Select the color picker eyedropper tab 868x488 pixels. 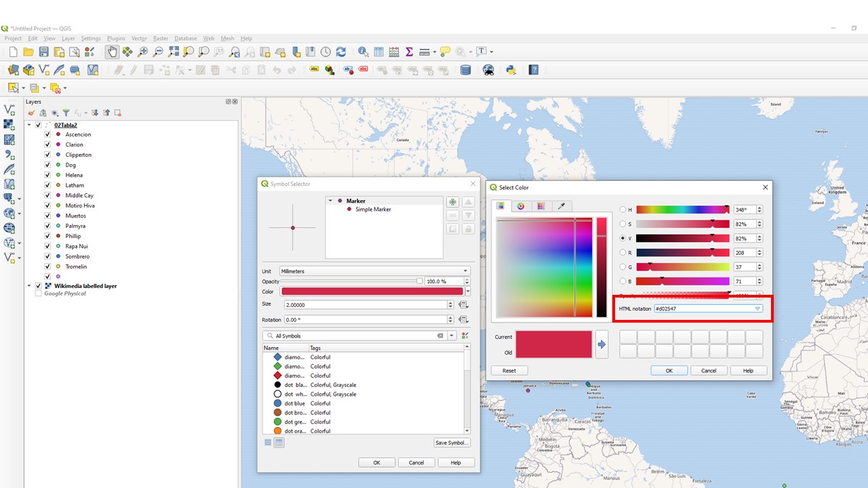pyautogui.click(x=561, y=206)
